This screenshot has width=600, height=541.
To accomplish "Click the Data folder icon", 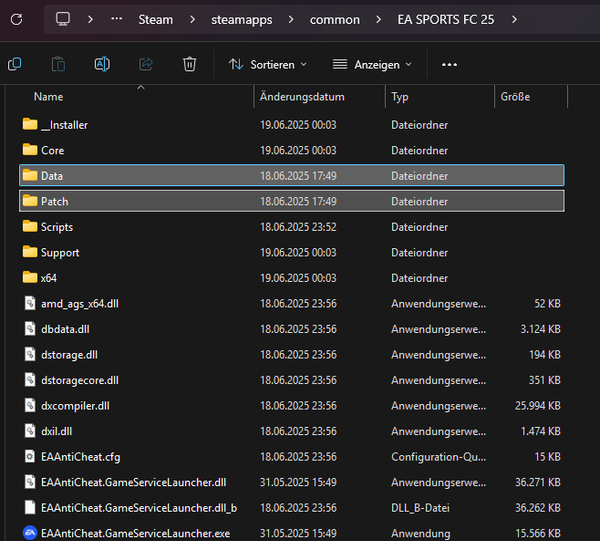I will point(30,175).
